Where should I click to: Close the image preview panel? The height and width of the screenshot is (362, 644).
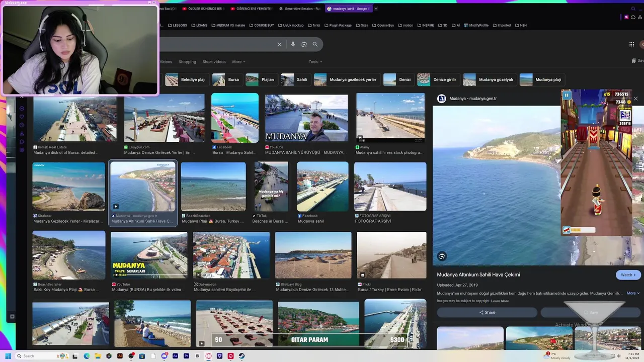635,99
